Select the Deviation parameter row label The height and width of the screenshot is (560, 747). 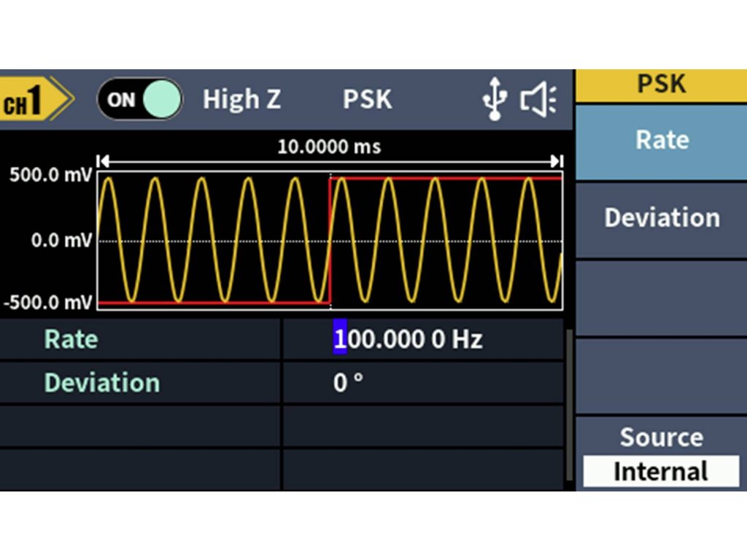(101, 383)
